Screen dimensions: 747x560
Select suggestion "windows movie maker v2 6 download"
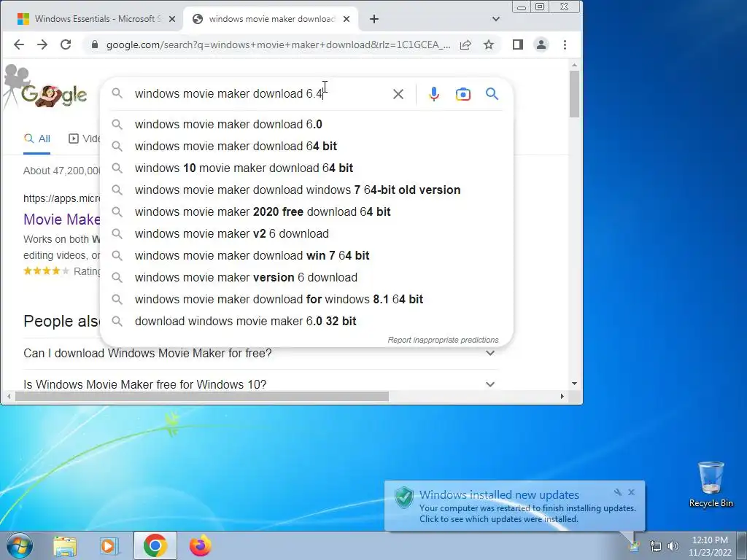(x=307, y=234)
